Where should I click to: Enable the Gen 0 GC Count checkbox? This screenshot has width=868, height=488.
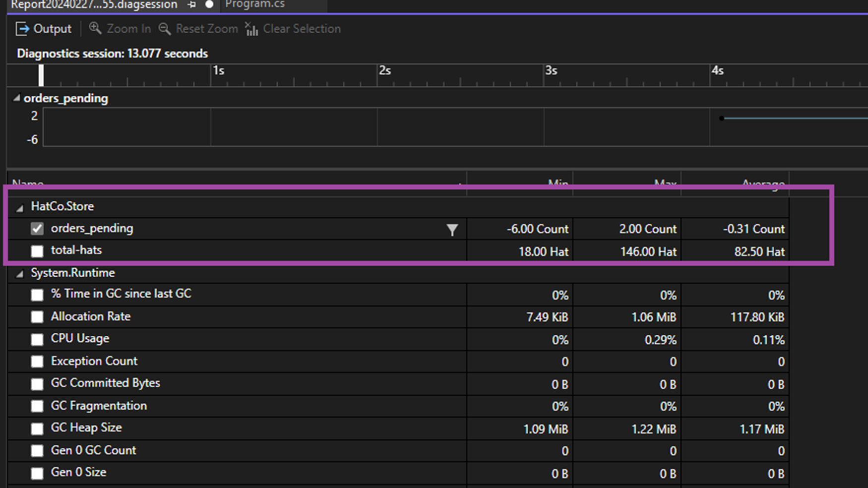point(37,451)
